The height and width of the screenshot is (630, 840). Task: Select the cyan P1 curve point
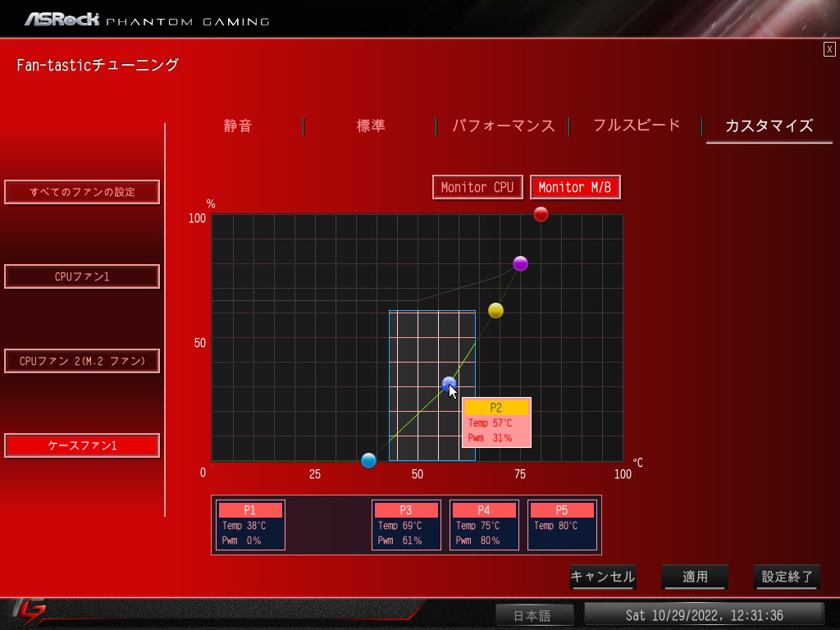pyautogui.click(x=368, y=460)
